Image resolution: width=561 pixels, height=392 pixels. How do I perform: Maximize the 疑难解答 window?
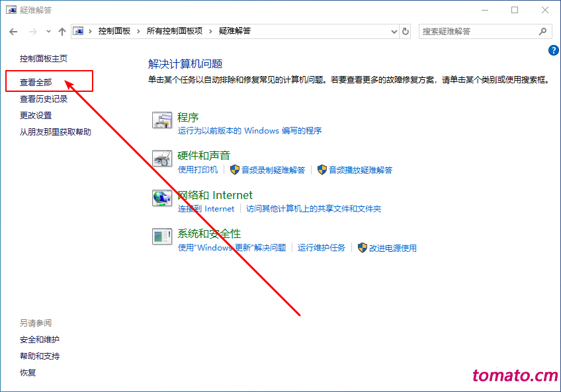[x=515, y=10]
